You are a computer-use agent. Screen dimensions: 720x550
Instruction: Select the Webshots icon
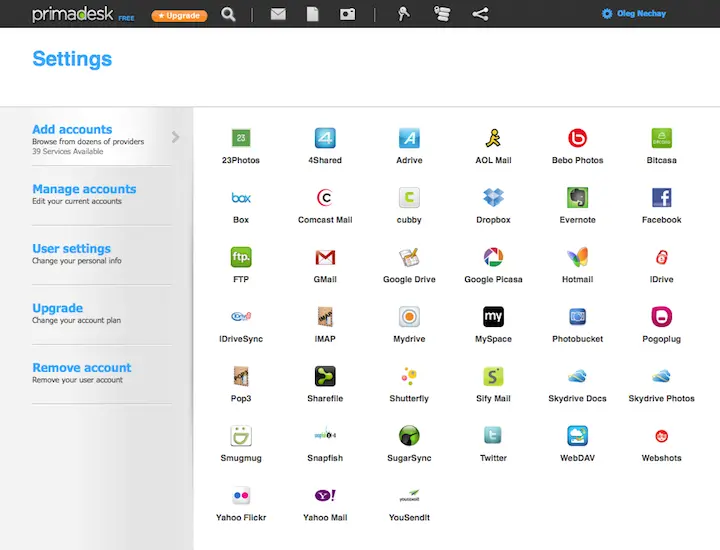(x=662, y=436)
